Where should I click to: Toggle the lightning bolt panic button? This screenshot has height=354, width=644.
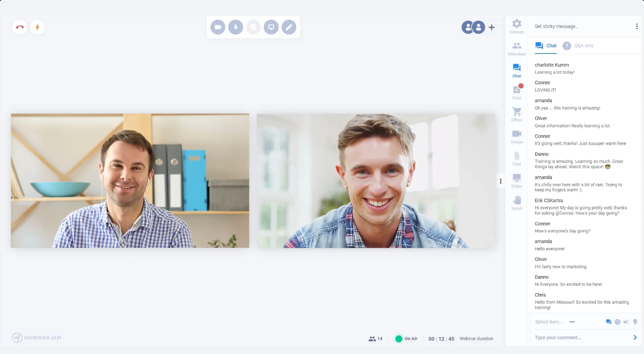click(38, 27)
